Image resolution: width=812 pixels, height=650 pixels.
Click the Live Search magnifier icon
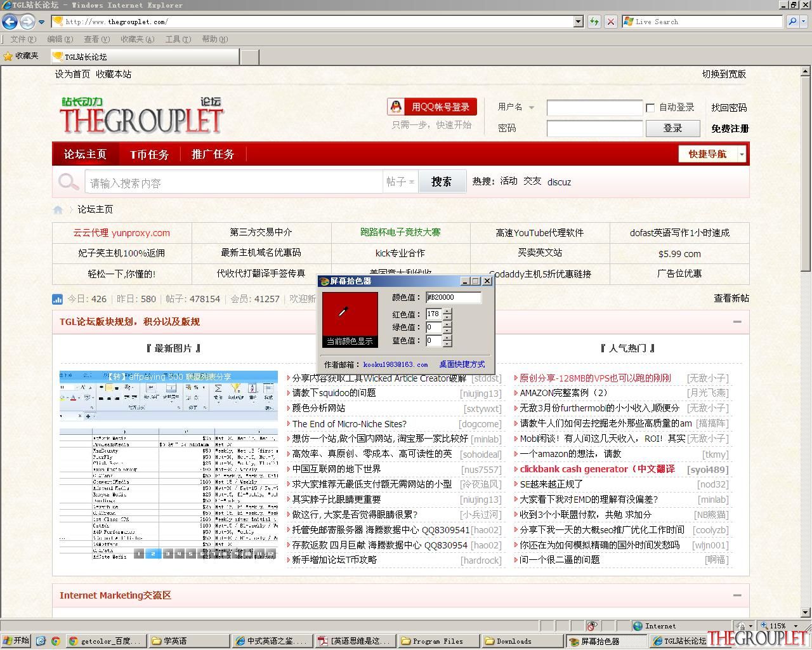792,22
